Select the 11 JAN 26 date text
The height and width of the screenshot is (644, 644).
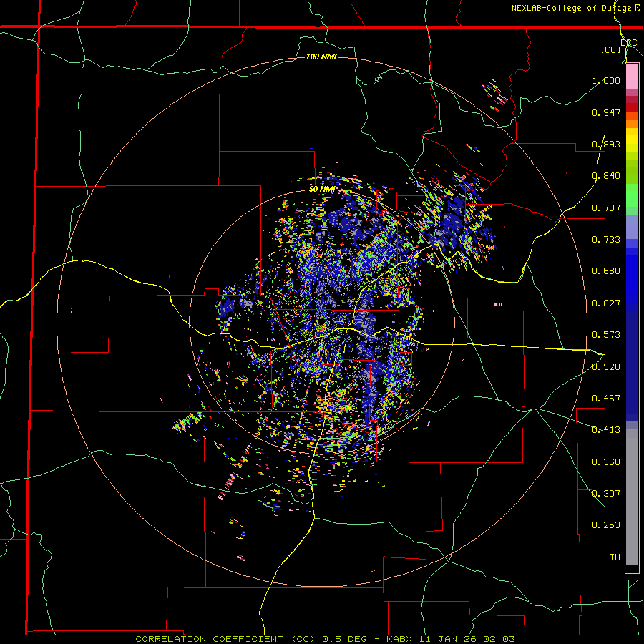click(449, 639)
